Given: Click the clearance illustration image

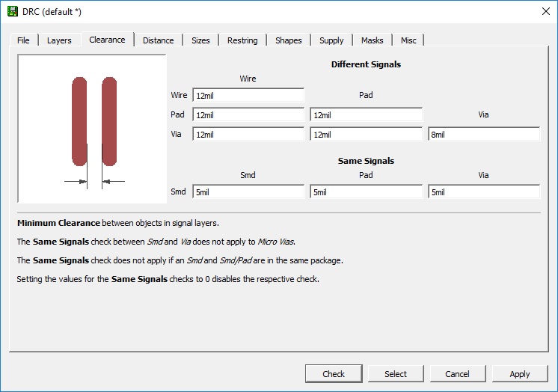Looking at the screenshot, I should point(92,129).
